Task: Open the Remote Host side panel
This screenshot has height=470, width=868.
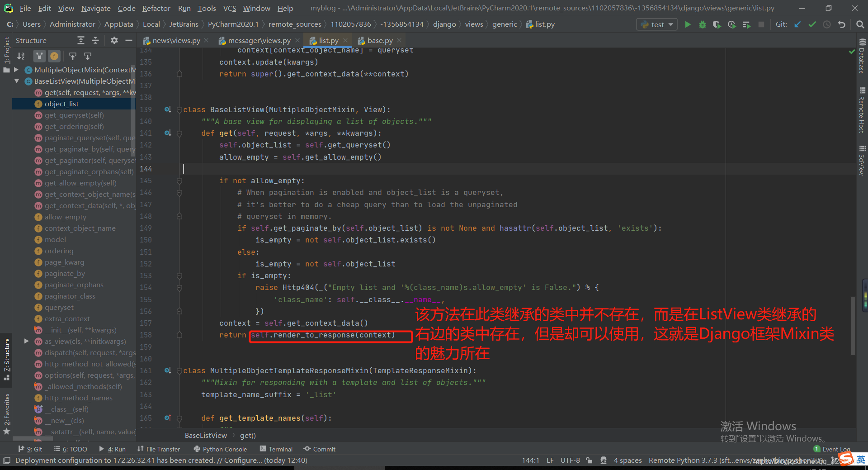Action: (862, 110)
